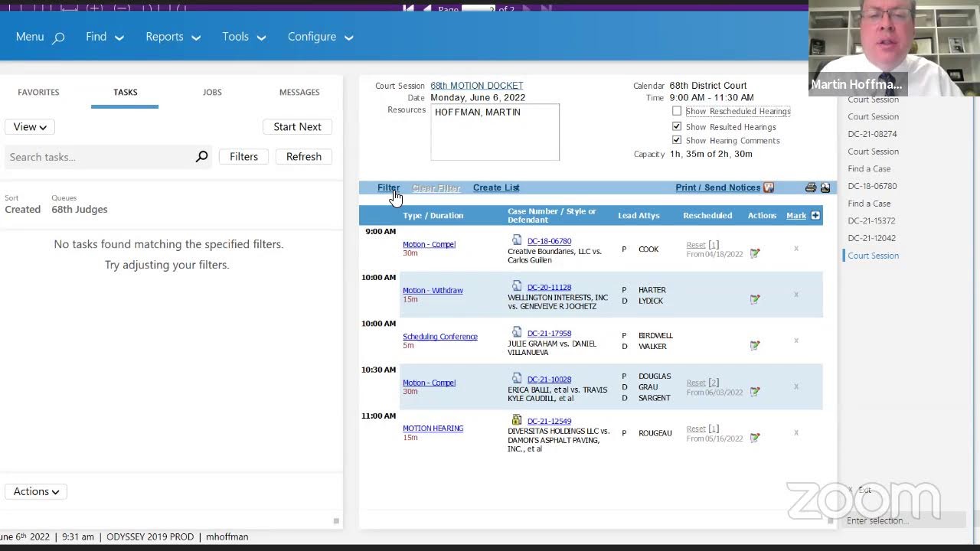980x551 pixels.
Task: Open actions icon for Diversitas Holdings hearing
Action: 755,438
